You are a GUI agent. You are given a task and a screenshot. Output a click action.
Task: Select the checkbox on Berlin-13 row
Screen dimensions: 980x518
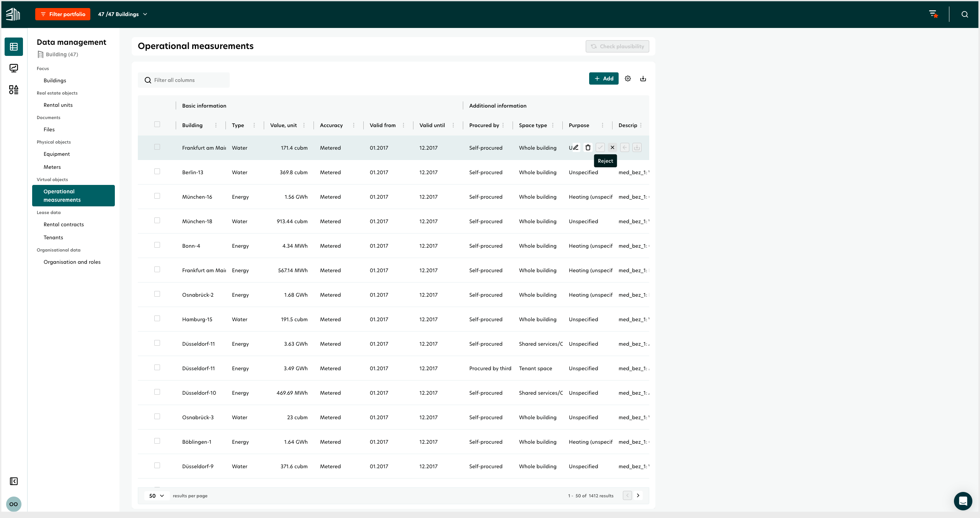click(x=157, y=171)
